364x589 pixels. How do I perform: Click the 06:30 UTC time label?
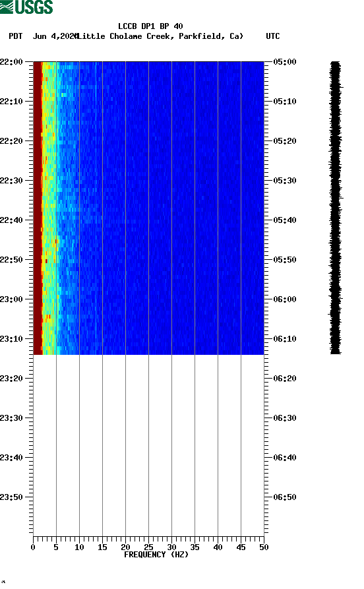tap(285, 418)
